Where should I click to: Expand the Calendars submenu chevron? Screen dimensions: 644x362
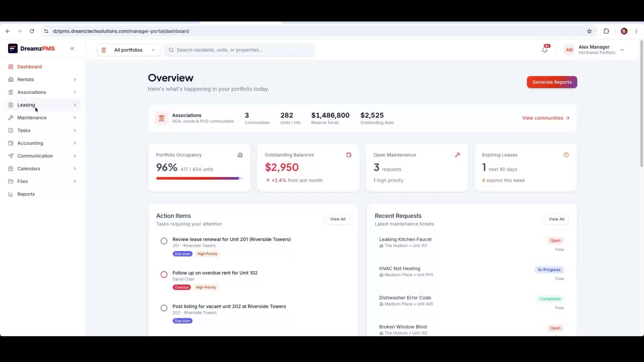click(x=75, y=169)
